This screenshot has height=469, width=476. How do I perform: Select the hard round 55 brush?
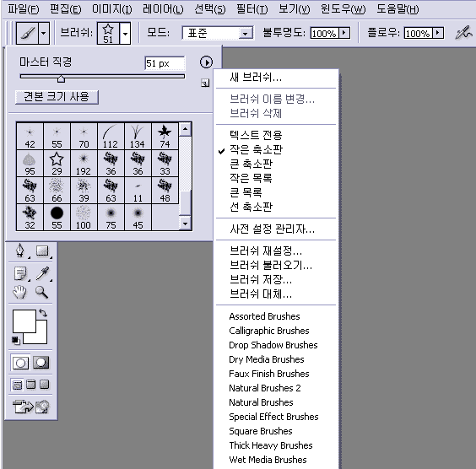pyautogui.click(x=57, y=218)
